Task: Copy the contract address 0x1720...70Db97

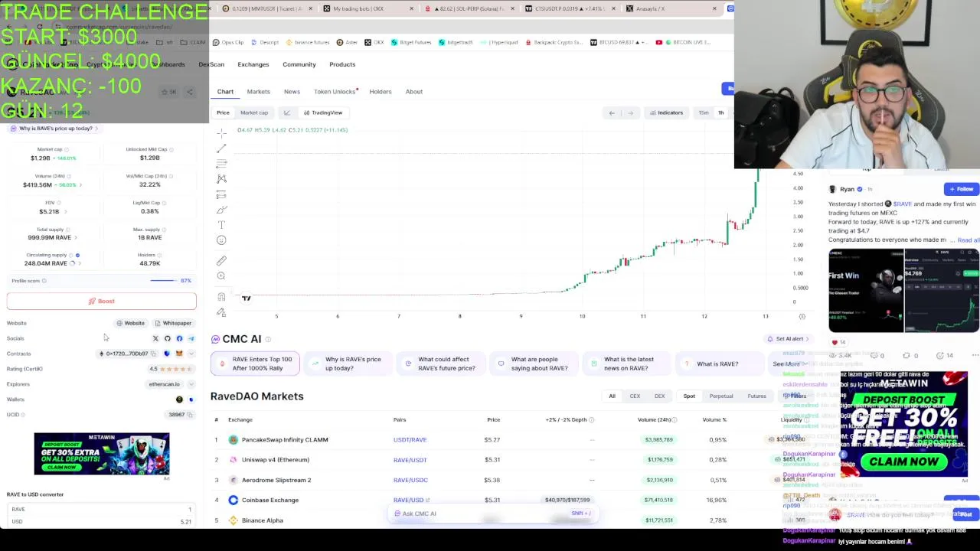Action: coord(153,354)
